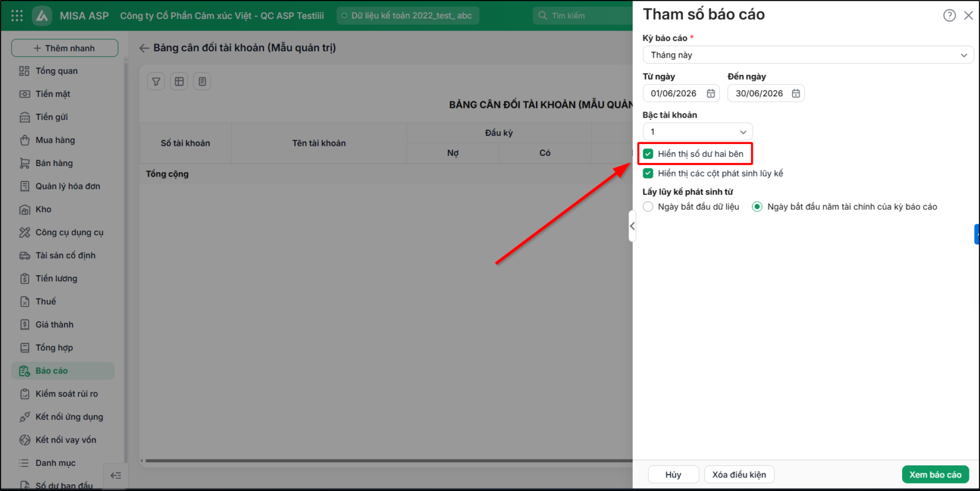The height and width of the screenshot is (491, 980).
Task: Click the Nợ column header under Đầu kỳ
Action: (453, 153)
